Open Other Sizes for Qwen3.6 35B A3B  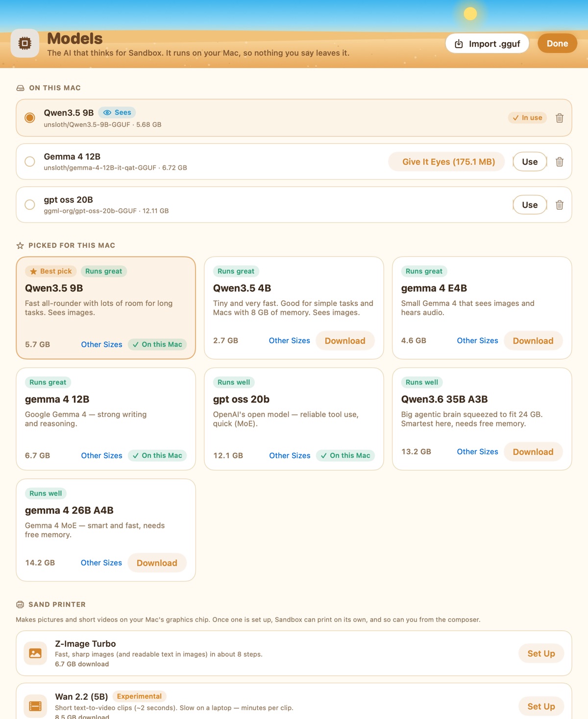[477, 452]
